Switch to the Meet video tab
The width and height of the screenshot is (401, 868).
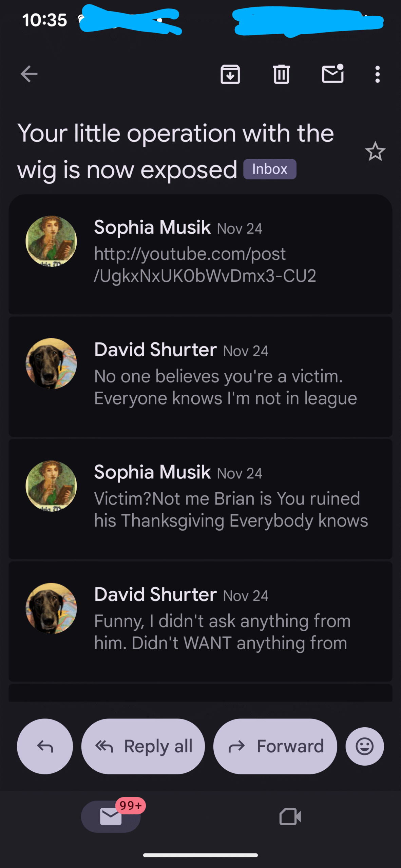tap(290, 816)
